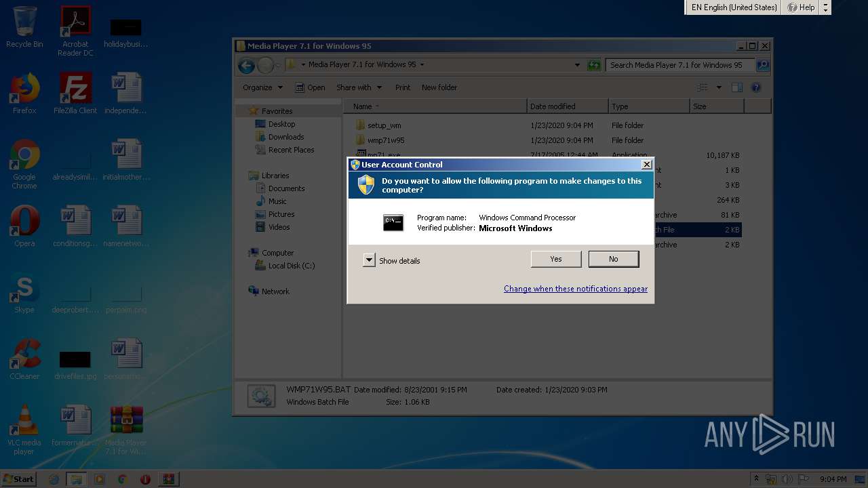Open recent locations dropdown beside forward button

click(x=278, y=65)
